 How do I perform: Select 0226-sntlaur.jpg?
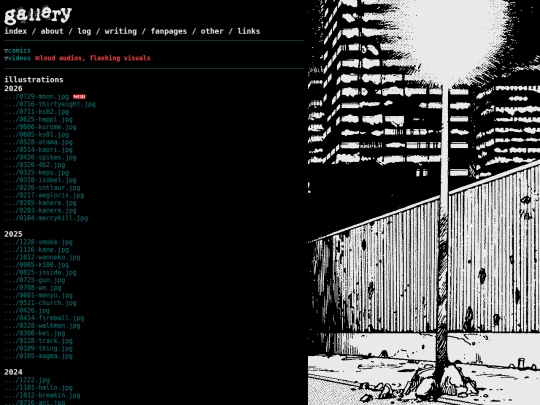(x=42, y=188)
